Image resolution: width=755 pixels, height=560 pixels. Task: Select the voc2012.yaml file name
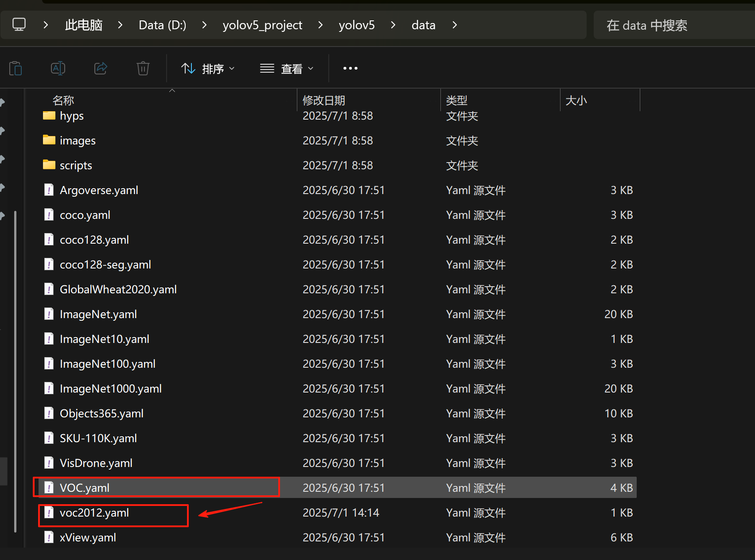(x=94, y=513)
